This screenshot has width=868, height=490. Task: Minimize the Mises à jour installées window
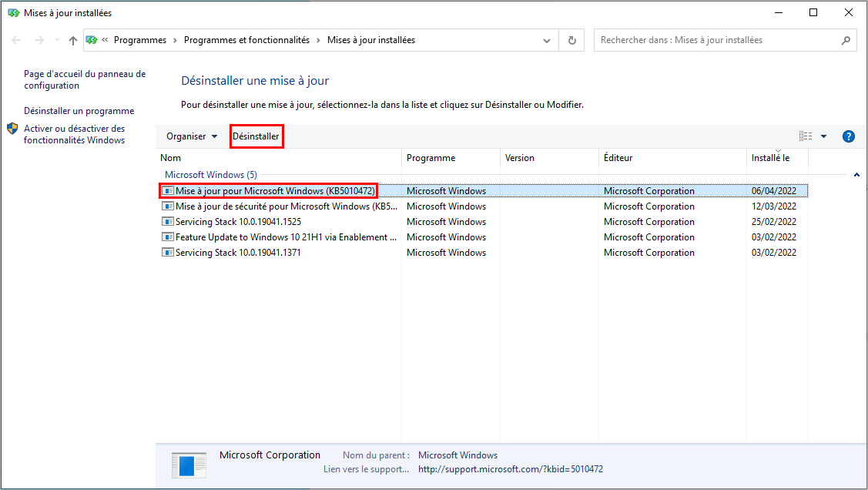pyautogui.click(x=779, y=13)
